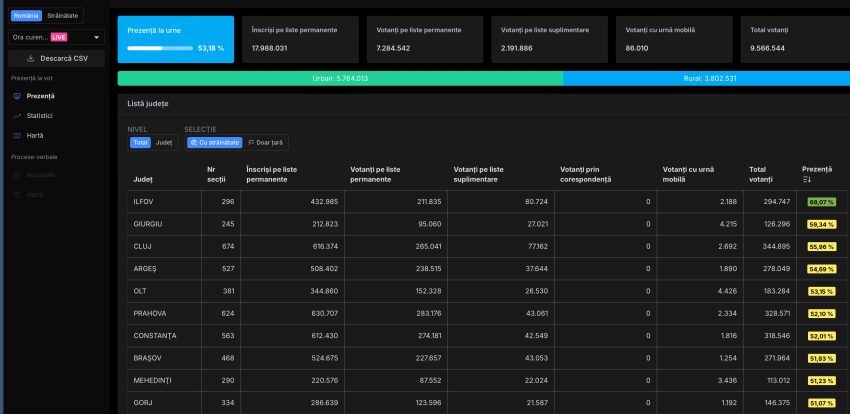Image resolution: width=850 pixels, height=414 pixels.
Task: Sort table by Județ column header
Action: [143, 180]
